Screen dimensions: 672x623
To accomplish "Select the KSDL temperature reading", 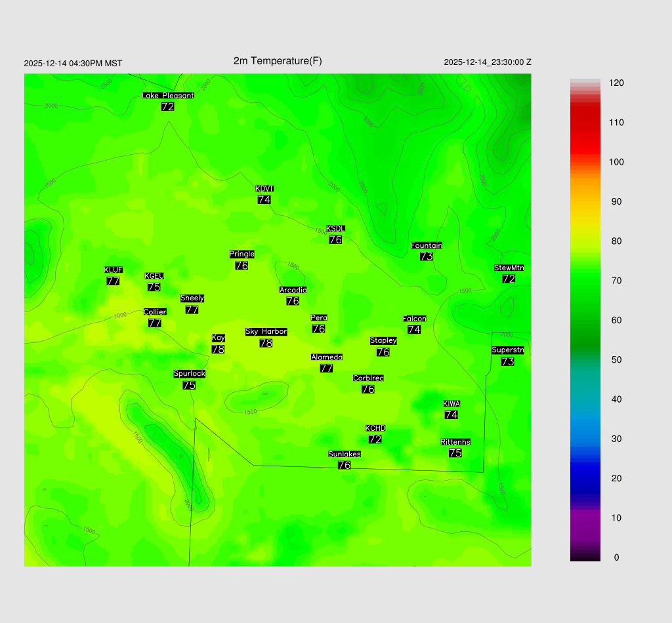I will click(x=335, y=240).
